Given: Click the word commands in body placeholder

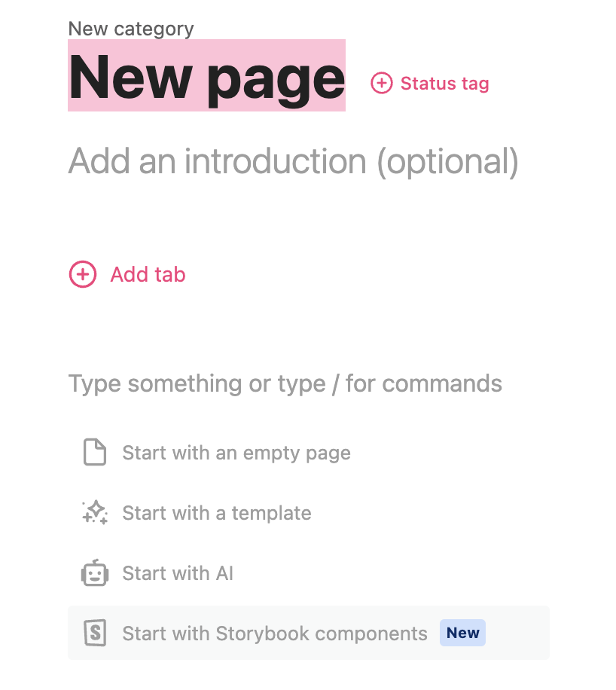Looking at the screenshot, I should click(x=442, y=383).
